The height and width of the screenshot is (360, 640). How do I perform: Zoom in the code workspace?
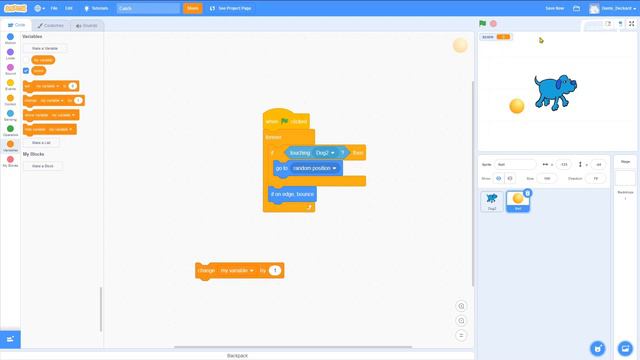point(461,306)
